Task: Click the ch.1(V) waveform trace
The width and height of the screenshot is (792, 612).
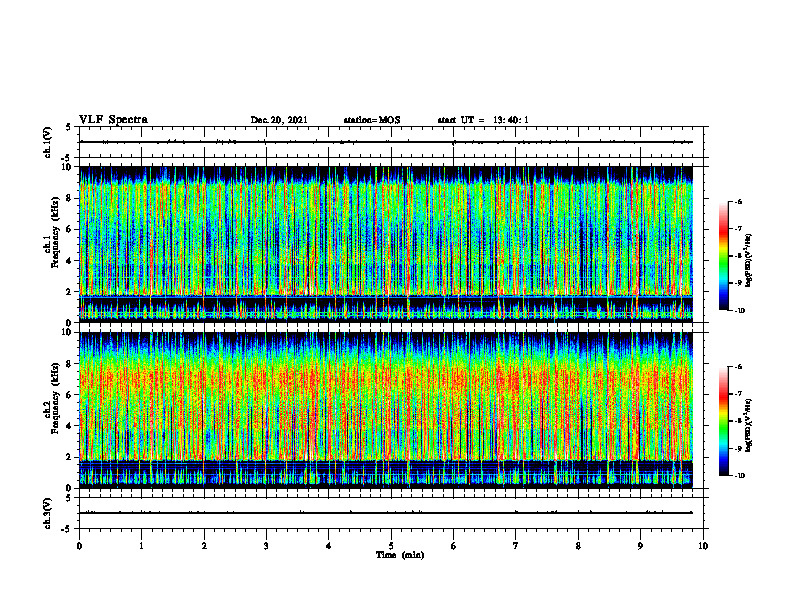Action: pyautogui.click(x=386, y=142)
